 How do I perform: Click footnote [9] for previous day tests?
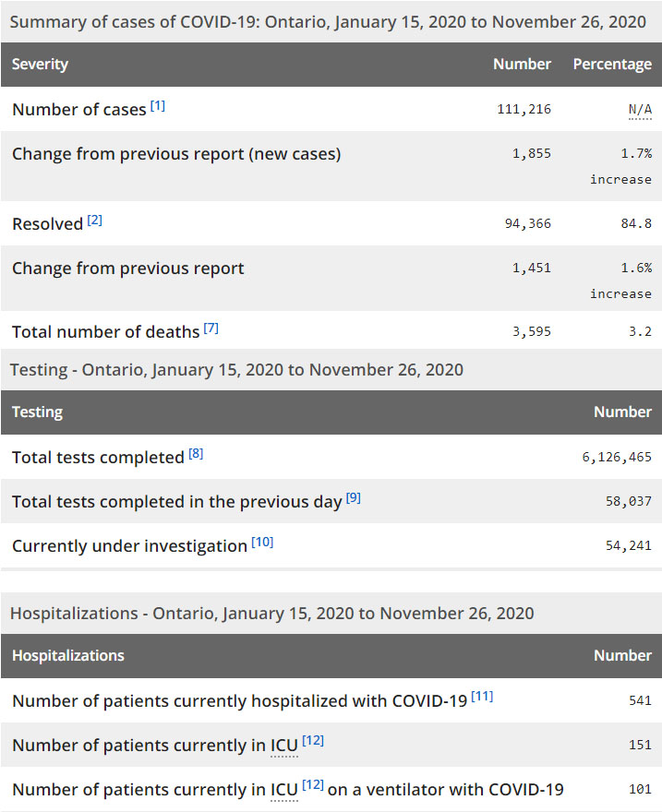tap(354, 498)
